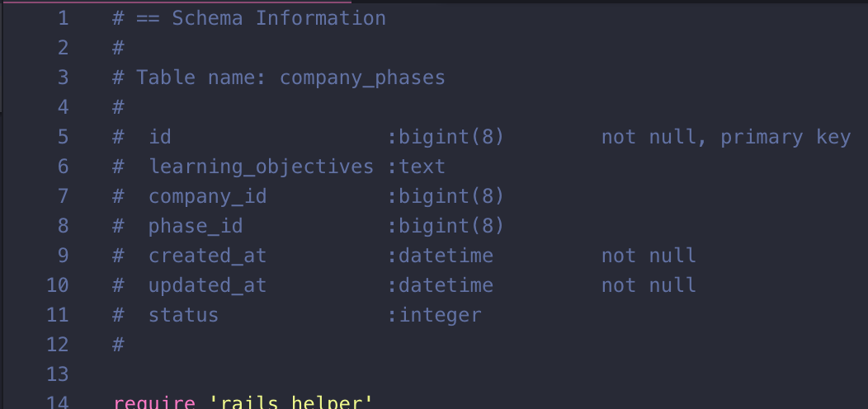Screen dimensions: 868x409
Task: Click 'not null' on the updated_at line
Action: click(x=649, y=285)
